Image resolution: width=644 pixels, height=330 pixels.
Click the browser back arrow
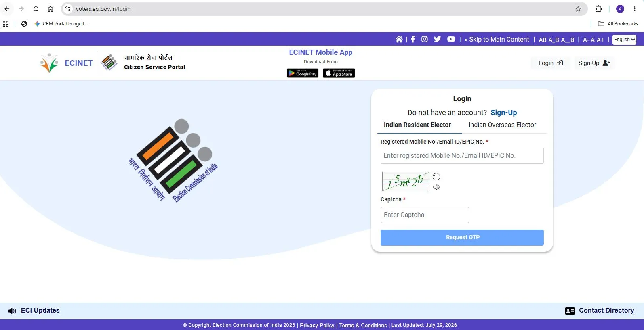7,9
